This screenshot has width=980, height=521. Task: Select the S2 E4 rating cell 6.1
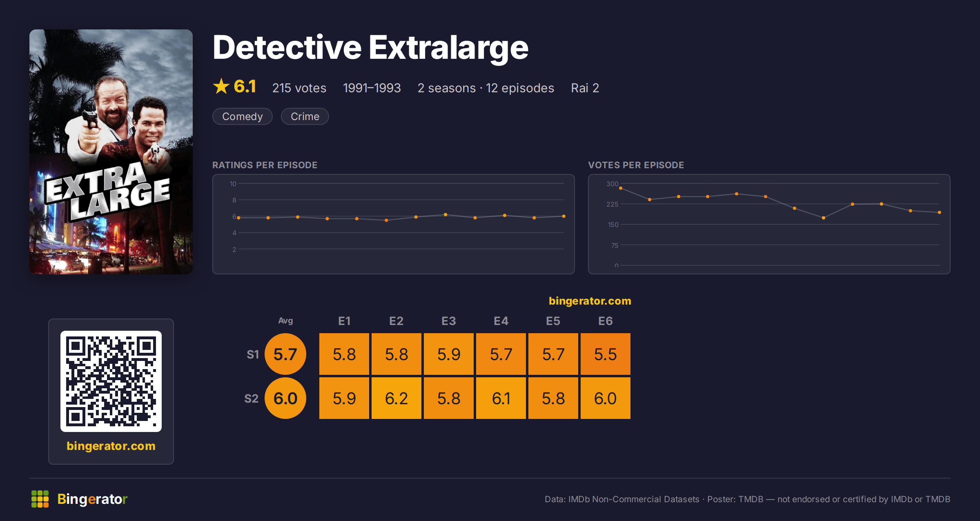coord(501,398)
